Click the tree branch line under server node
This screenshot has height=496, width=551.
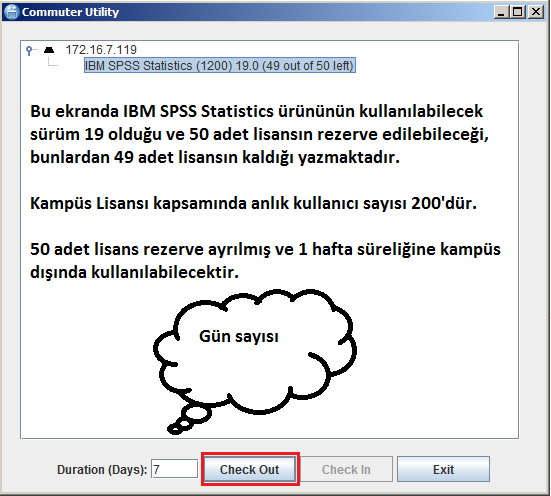(x=53, y=62)
